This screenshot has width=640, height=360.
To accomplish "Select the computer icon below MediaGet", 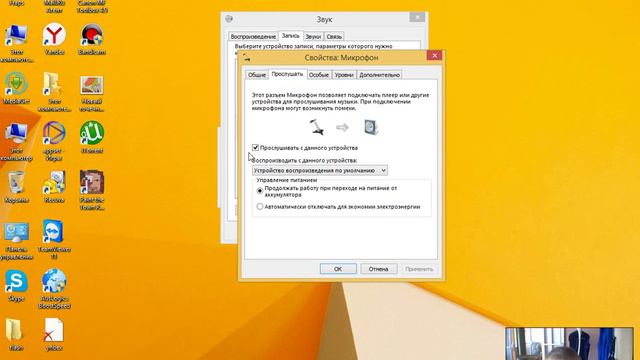I will 16,141.
